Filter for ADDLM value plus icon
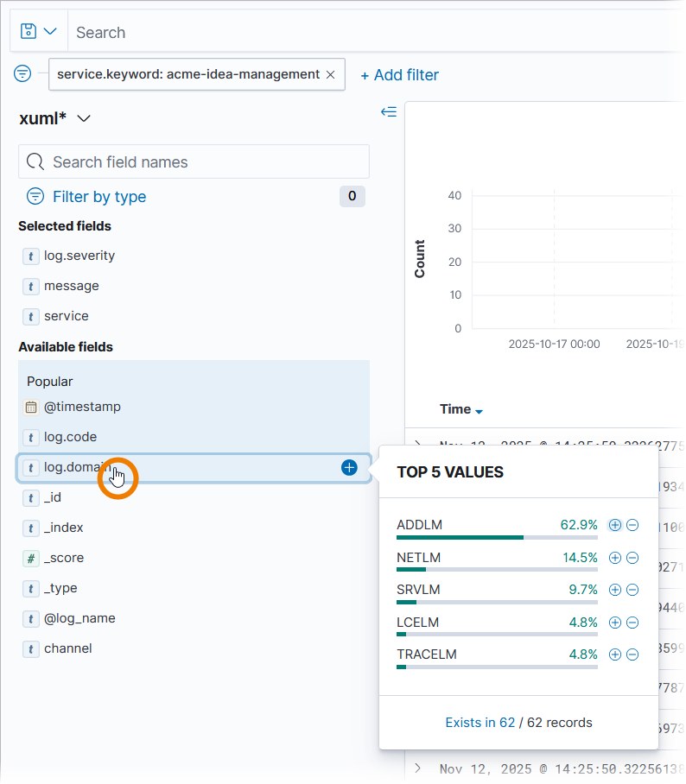This screenshot has height=784, width=686. (x=615, y=525)
